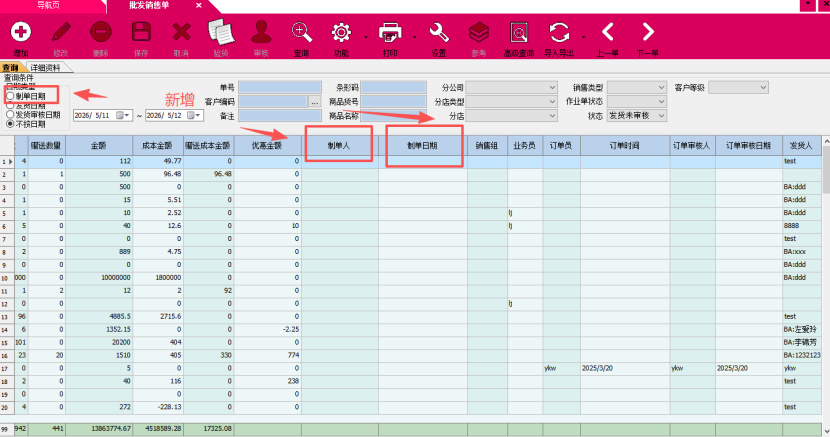Select the cell with amount 10000000
Image resolution: width=830 pixels, height=437 pixels.
click(99, 278)
